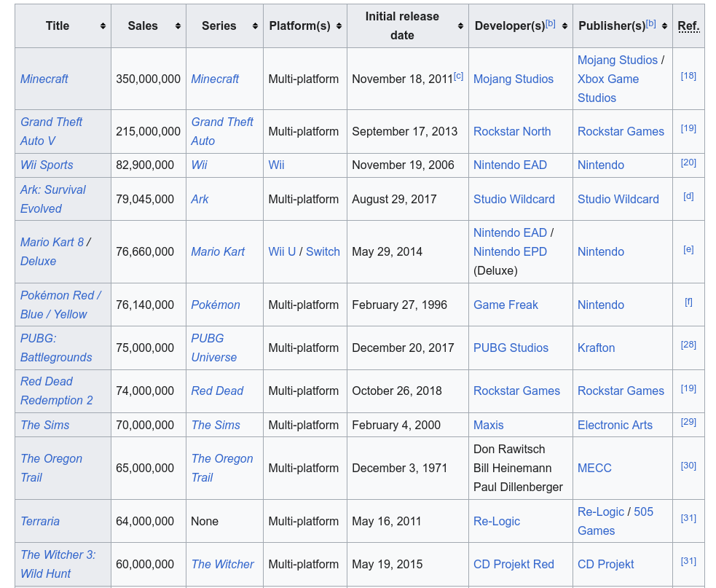This screenshot has height=588, width=716.
Task: Open the 505 Games publisher link
Action: point(615,521)
